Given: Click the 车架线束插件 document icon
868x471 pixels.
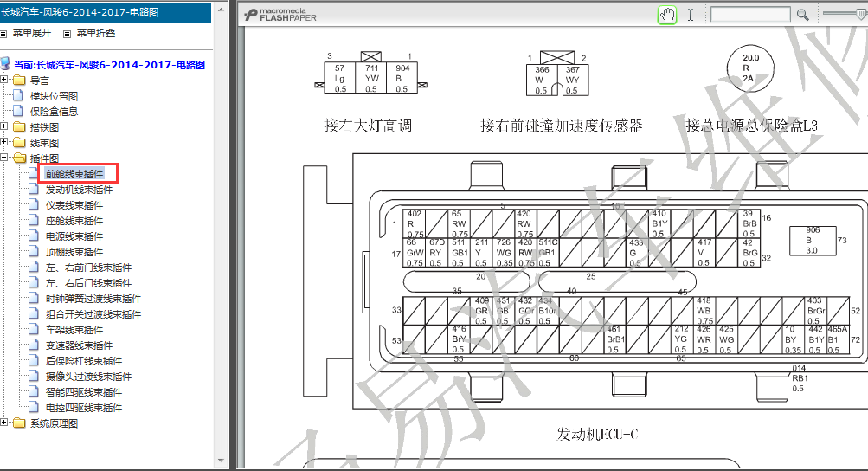Looking at the screenshot, I should click(x=33, y=329).
